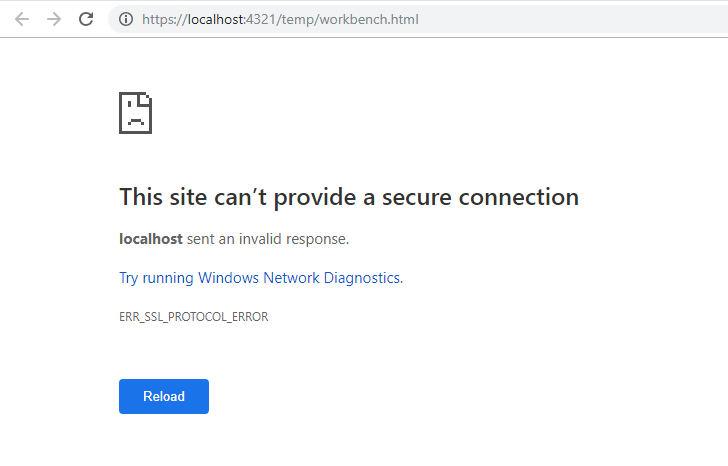This screenshot has height=466, width=728.
Task: Click the browser Back arrow
Action: tap(22, 19)
